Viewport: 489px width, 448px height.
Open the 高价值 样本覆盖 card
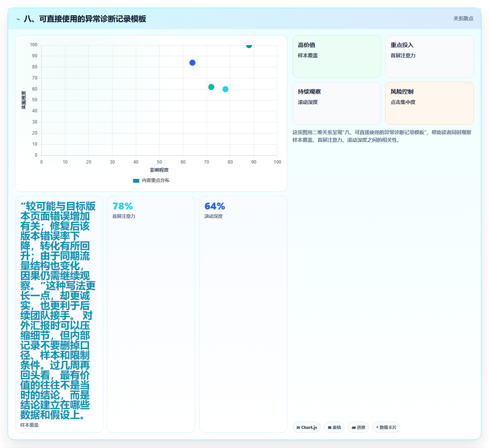point(337,57)
